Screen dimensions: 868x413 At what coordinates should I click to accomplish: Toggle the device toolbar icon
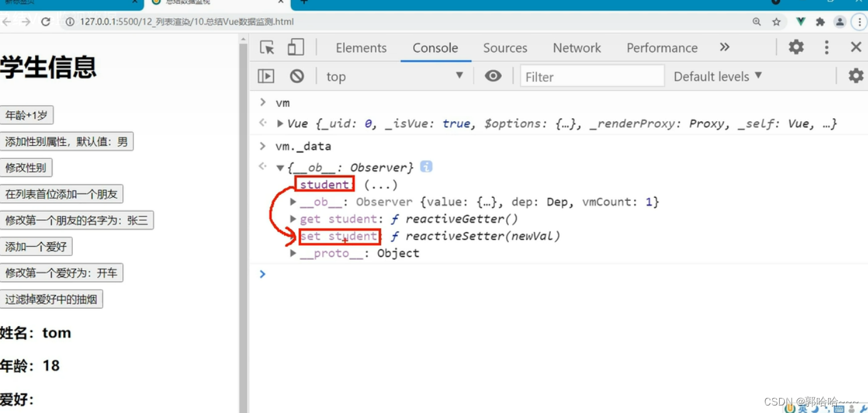click(x=295, y=48)
